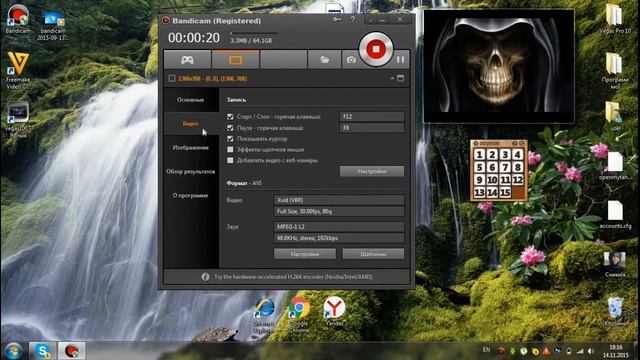Click the window icon beside the 1366x768 target text
Viewport: 640px width, 360px height.
[401, 78]
